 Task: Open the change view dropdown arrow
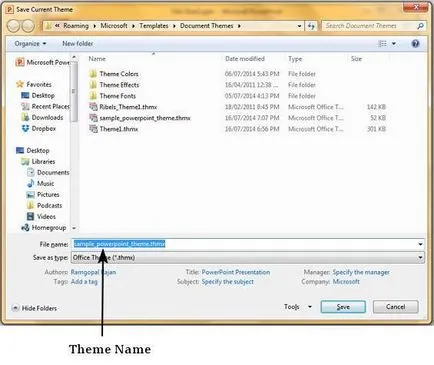pyautogui.click(x=394, y=44)
